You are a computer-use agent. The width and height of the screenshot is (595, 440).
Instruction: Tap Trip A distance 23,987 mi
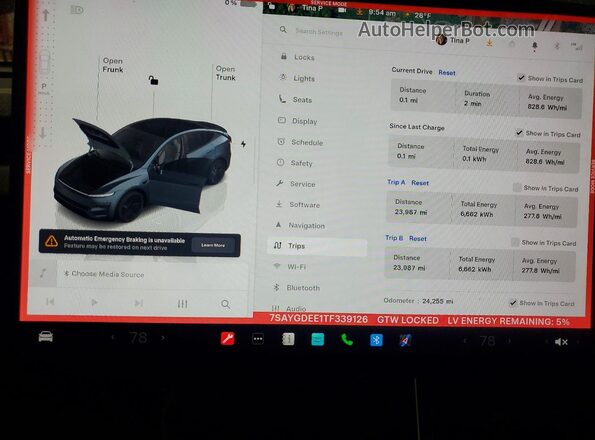click(411, 212)
